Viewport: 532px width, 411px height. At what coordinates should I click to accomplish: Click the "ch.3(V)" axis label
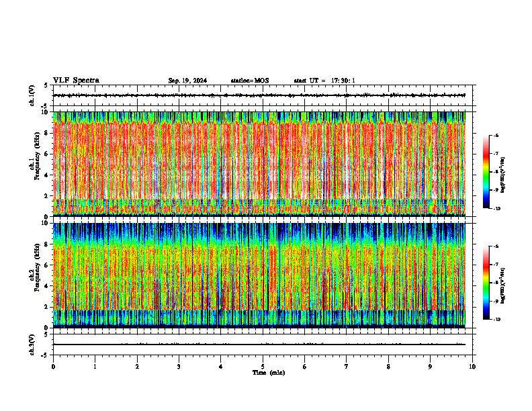click(32, 345)
